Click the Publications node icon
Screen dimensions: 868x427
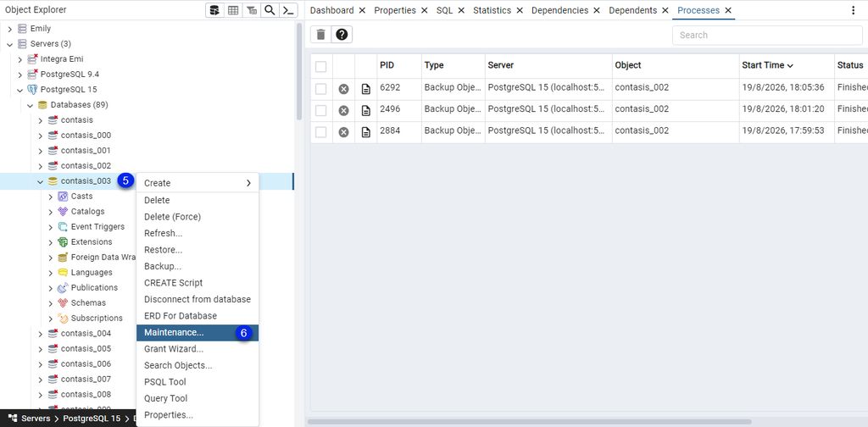[63, 287]
